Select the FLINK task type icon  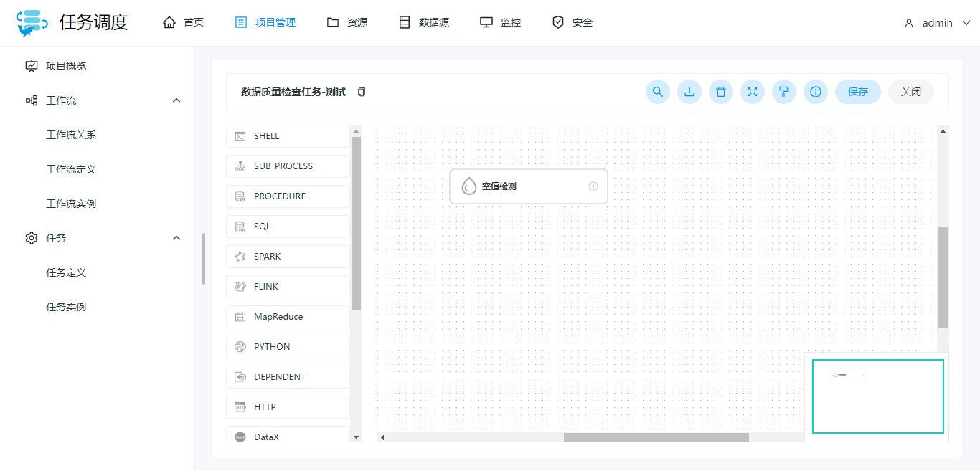tap(240, 286)
